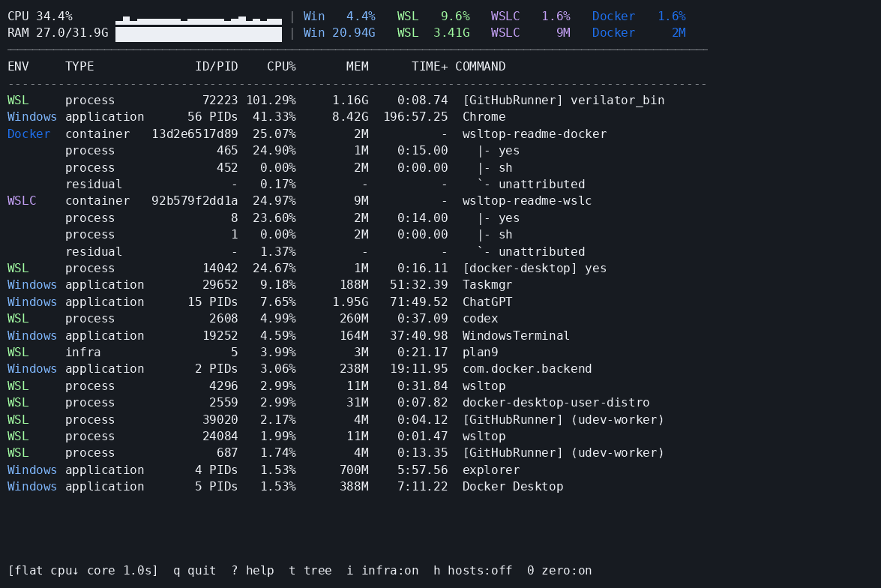Click the TIME+ column header
The image size is (881, 588).
pos(430,66)
